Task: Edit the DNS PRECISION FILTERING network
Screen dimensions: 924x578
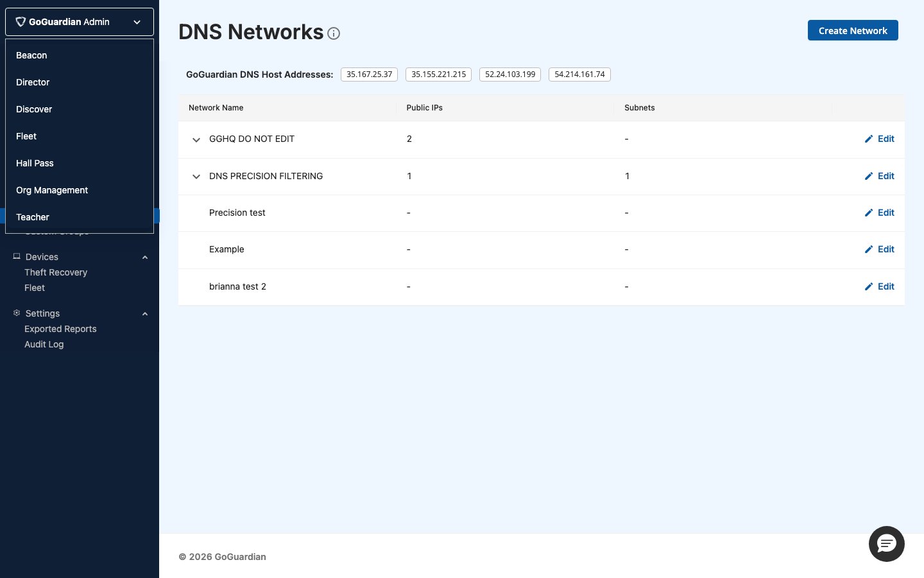Action: (880, 176)
